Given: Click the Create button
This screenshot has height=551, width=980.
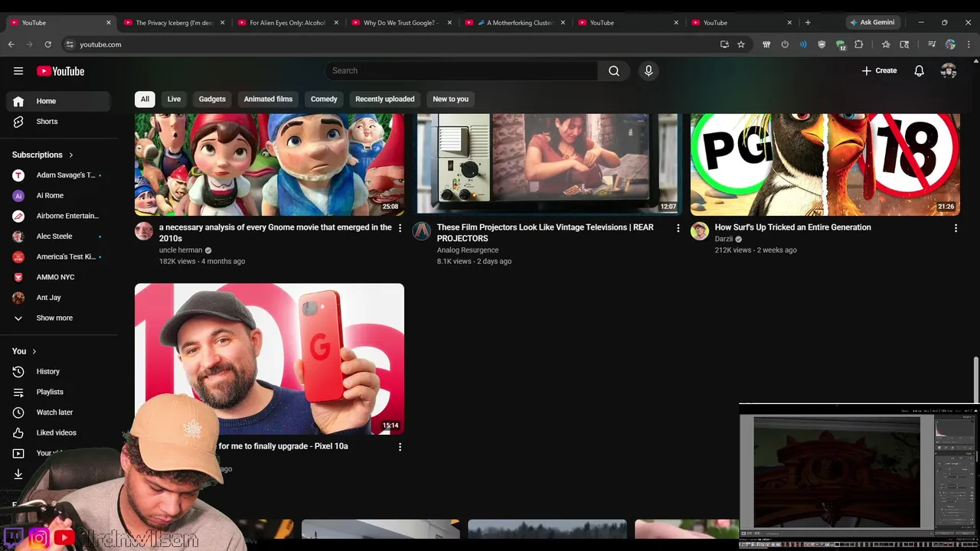Looking at the screenshot, I should point(879,70).
